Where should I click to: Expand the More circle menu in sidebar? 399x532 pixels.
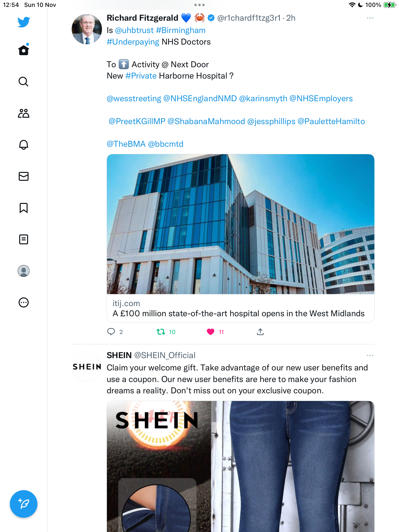[24, 302]
